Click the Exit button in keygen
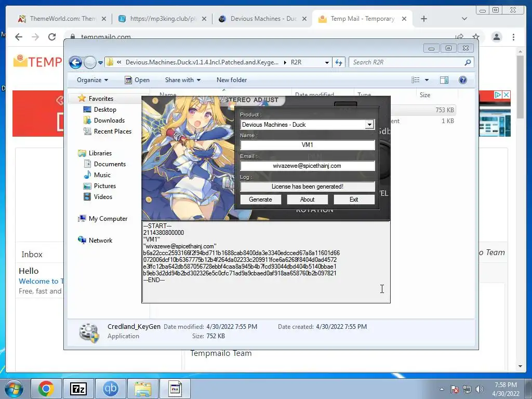The image size is (532, 399). (354, 199)
